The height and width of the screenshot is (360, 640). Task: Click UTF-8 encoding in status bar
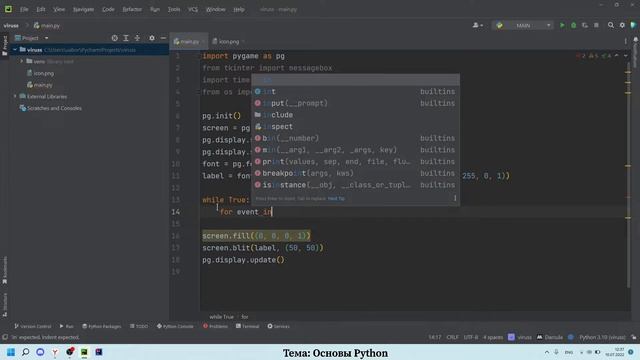coord(471,338)
